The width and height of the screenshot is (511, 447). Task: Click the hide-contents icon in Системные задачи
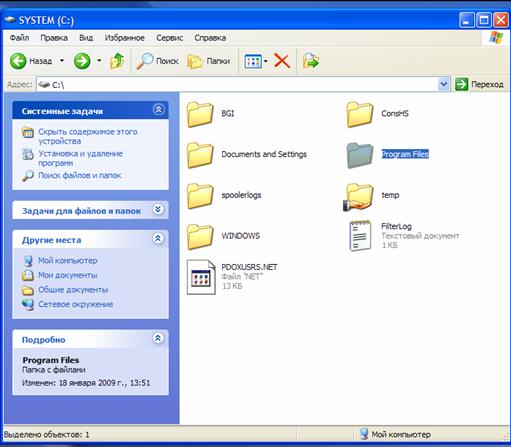tap(28, 132)
